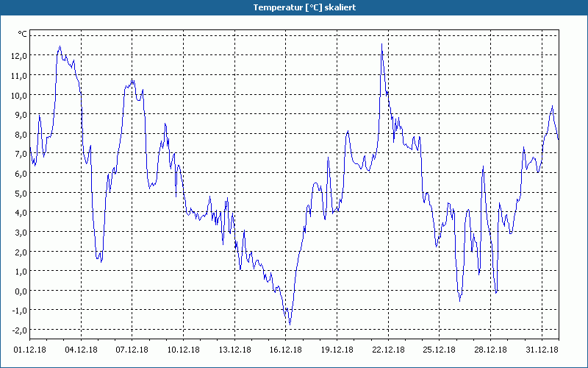Click the 19.12.18 date label
Viewport: 588px width, 368px height.
pos(337,350)
